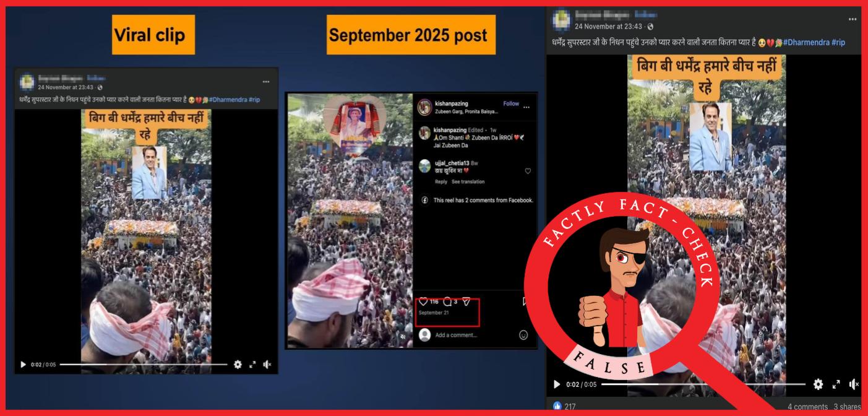Enter fullscreen on the right Facebook video
The width and height of the screenshot is (868, 416).
pyautogui.click(x=836, y=384)
